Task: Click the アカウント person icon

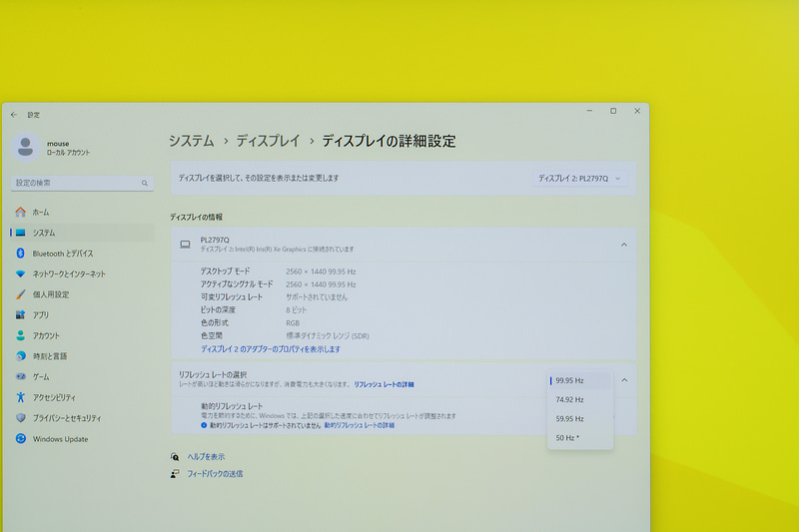Action: click(x=20, y=335)
